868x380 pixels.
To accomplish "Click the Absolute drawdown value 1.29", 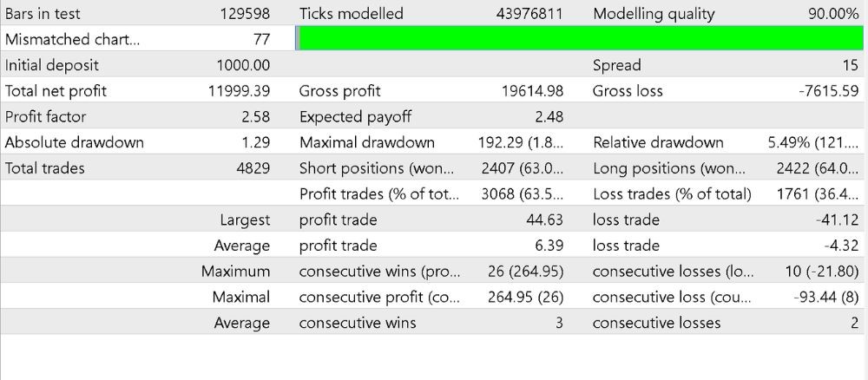I will [255, 142].
